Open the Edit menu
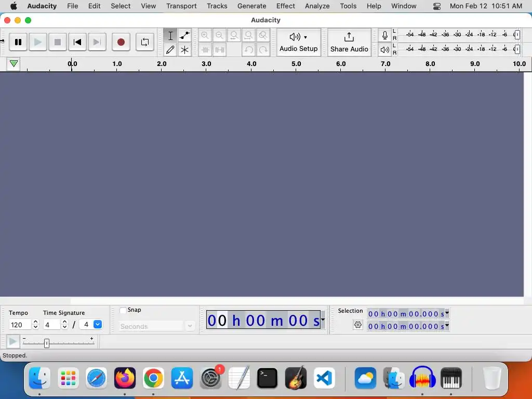The image size is (532, 399). point(94,6)
